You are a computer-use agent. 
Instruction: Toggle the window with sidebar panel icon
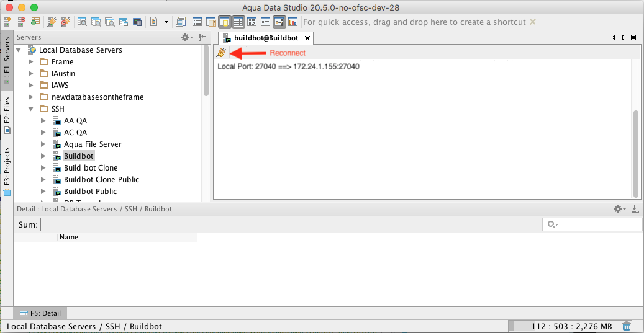[211, 22]
